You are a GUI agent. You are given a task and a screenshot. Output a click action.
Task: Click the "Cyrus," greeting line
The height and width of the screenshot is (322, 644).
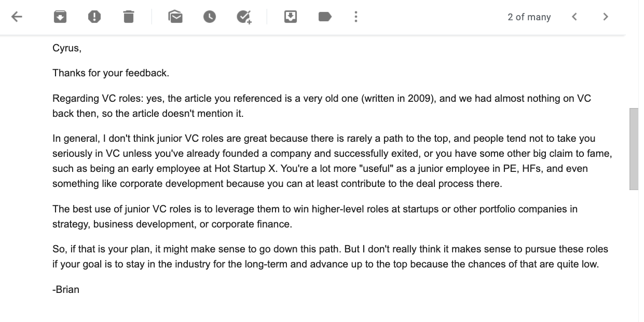coord(67,48)
